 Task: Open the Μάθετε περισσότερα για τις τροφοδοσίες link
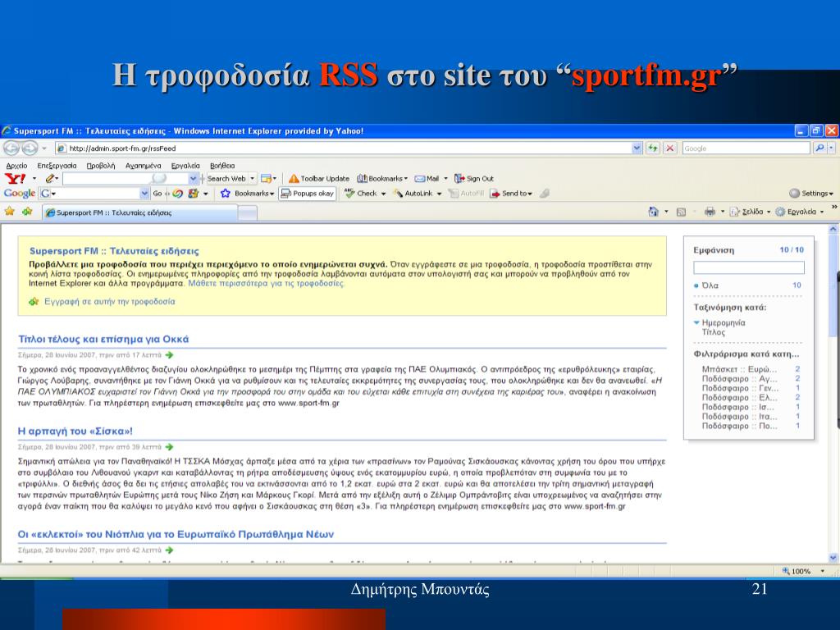(x=267, y=283)
